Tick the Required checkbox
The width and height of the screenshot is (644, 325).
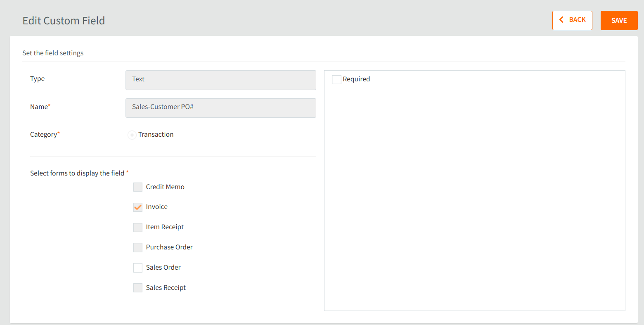coord(336,80)
